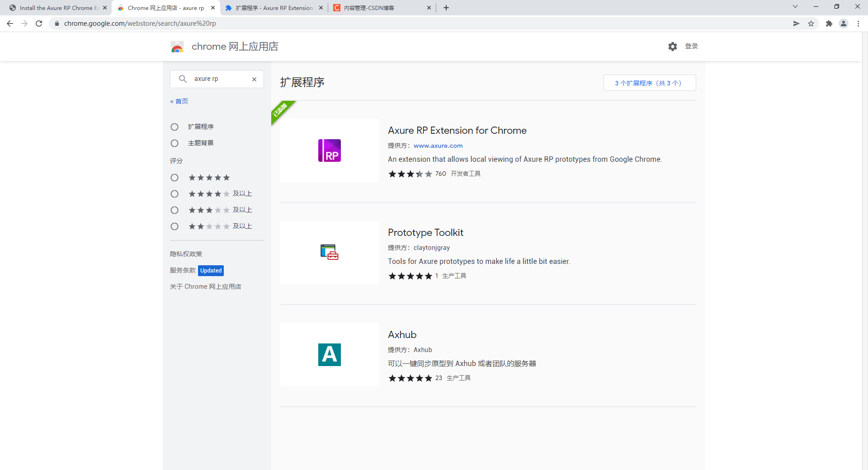Open the web store settings gear

pos(673,47)
